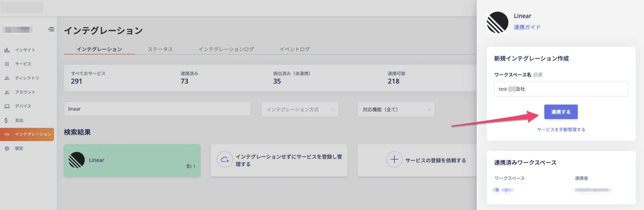Click the Accounts people icon

point(7,92)
